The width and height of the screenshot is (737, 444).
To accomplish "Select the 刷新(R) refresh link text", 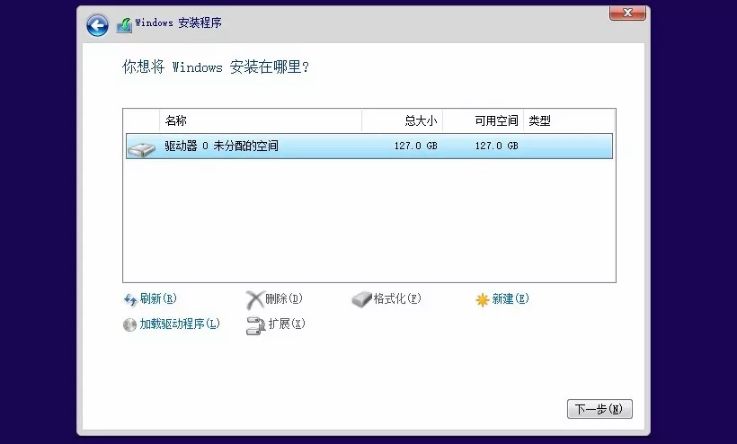I will click(158, 299).
